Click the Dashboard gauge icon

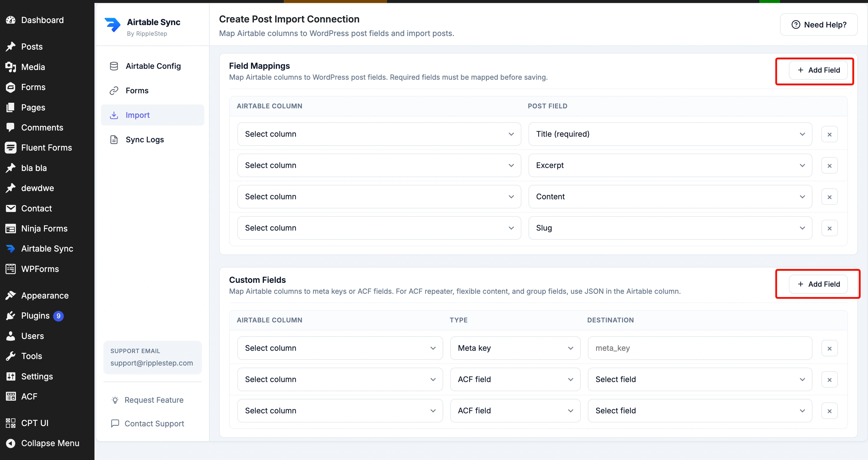point(11,20)
